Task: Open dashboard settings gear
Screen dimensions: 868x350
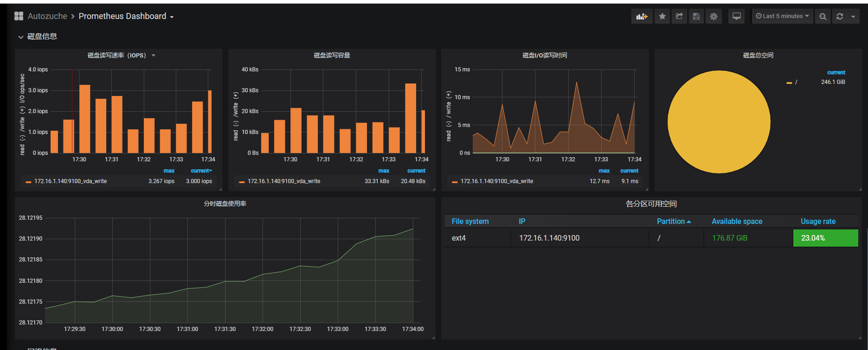Action: pyautogui.click(x=714, y=16)
